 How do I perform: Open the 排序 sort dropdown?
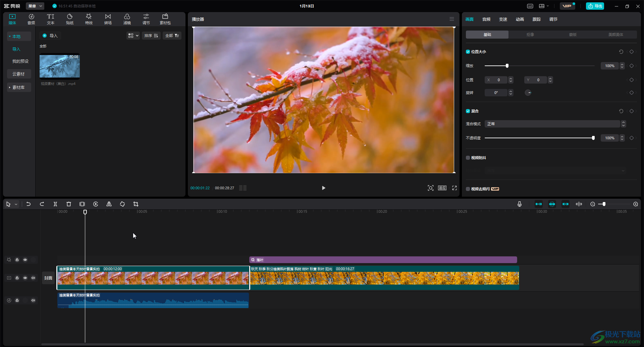151,36
